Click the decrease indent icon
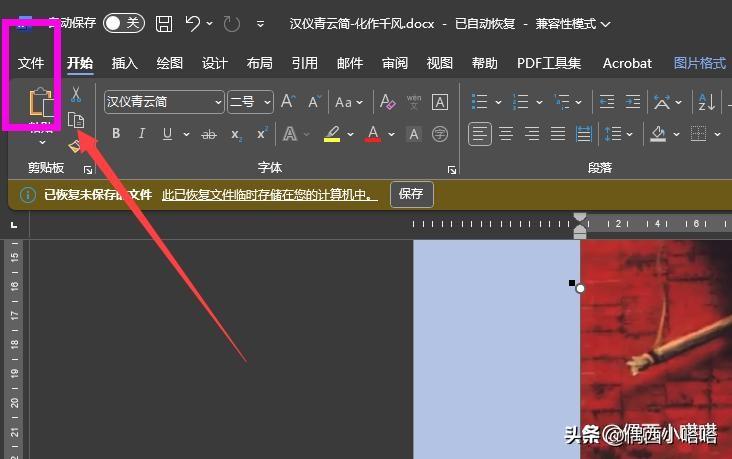The height and width of the screenshot is (459, 732). pyautogui.click(x=606, y=101)
